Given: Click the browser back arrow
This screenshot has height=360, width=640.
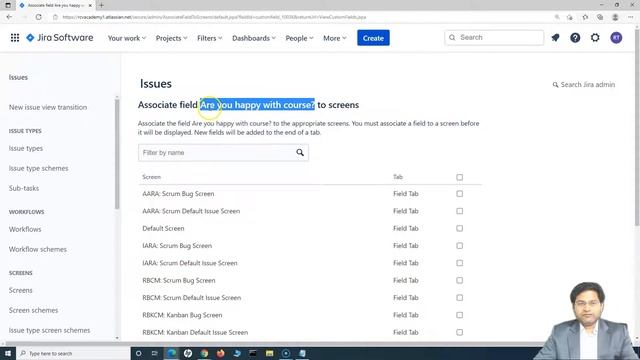Looking at the screenshot, I should point(9,17).
